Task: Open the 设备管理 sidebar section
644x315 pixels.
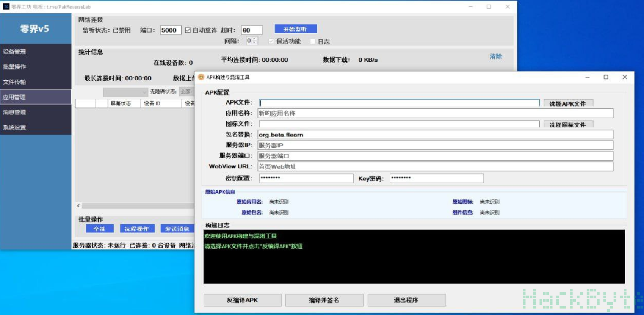Action: coord(36,52)
